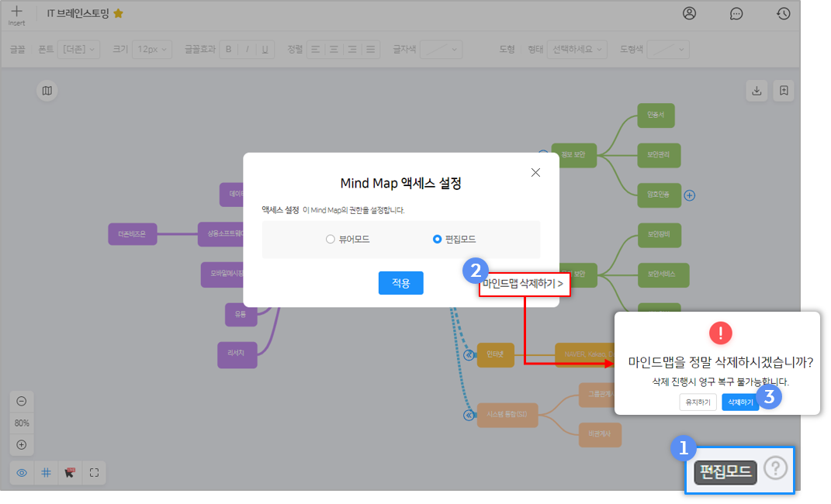The height and width of the screenshot is (504, 831).
Task: Click the Insert plus icon
Action: tap(16, 13)
